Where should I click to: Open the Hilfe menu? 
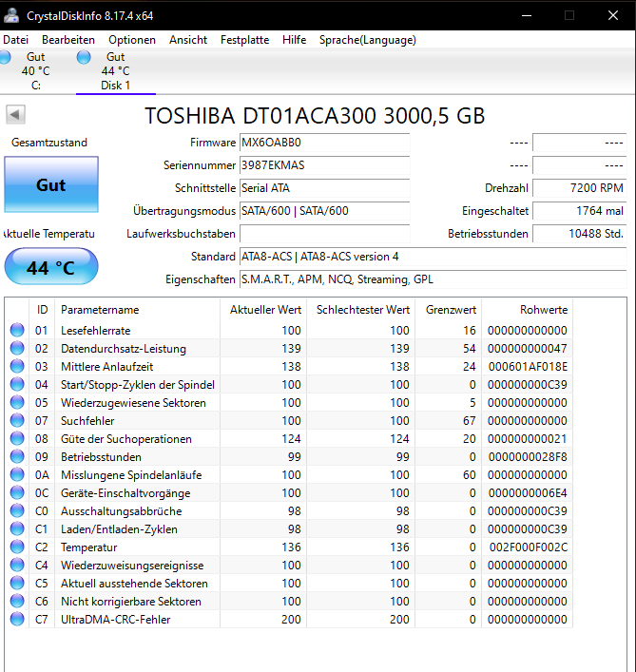(x=294, y=40)
